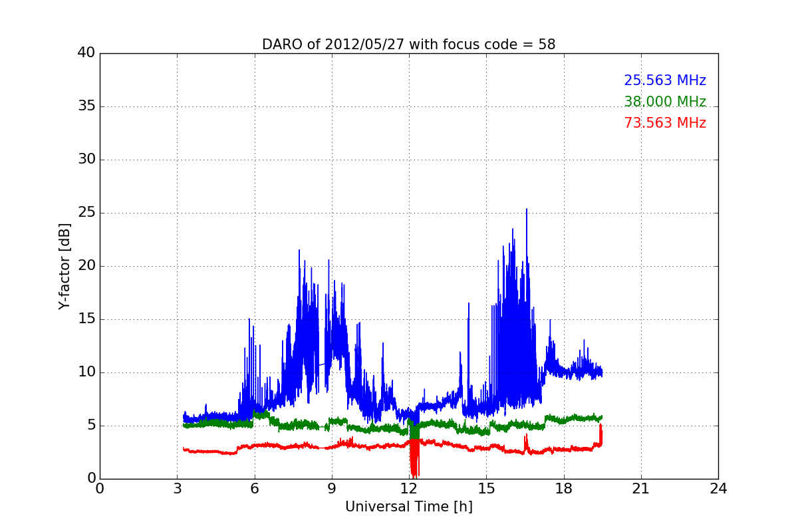798x532 pixels.
Task: Click the x-axis tick label 3
Action: click(177, 488)
